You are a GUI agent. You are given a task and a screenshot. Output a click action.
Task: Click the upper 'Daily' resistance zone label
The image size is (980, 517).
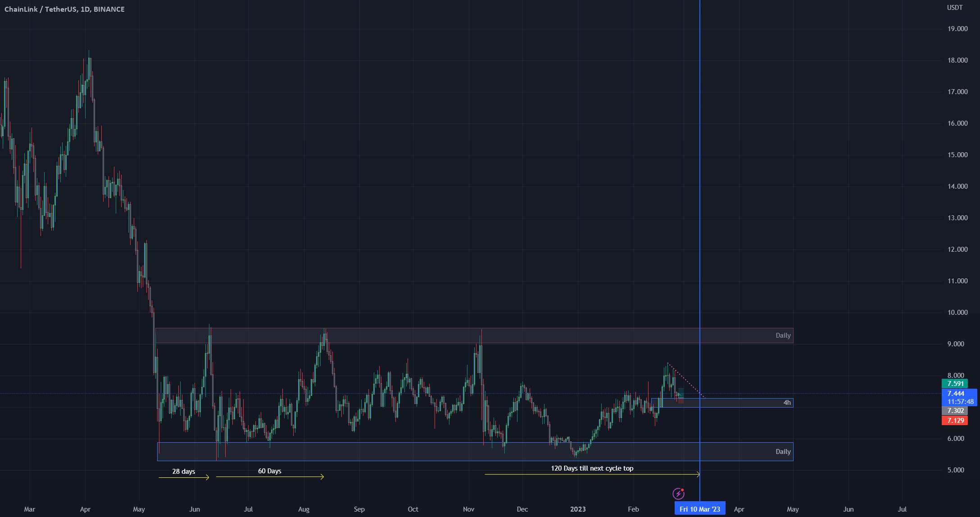pyautogui.click(x=783, y=335)
